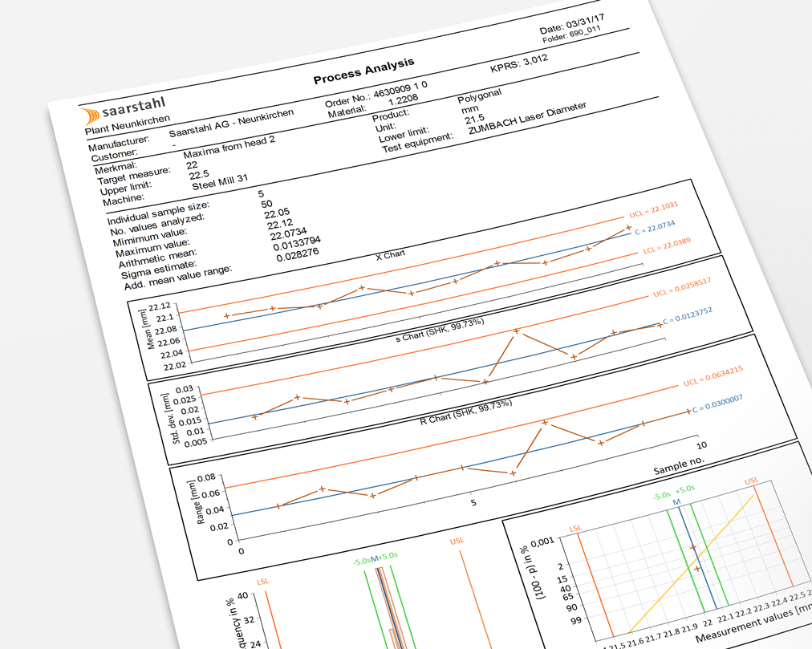Image resolution: width=812 pixels, height=649 pixels.
Task: Click the "Add. mean value range:" label
Action: (177, 278)
